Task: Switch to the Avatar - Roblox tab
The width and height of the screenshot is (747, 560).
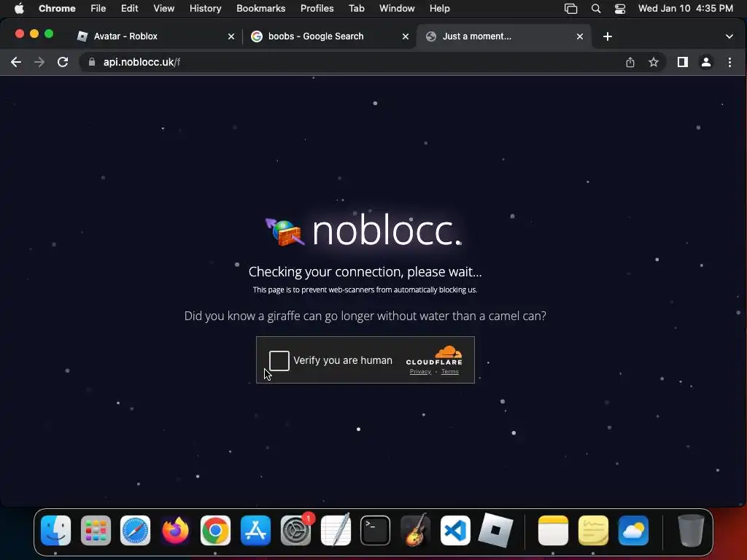Action: click(x=155, y=36)
